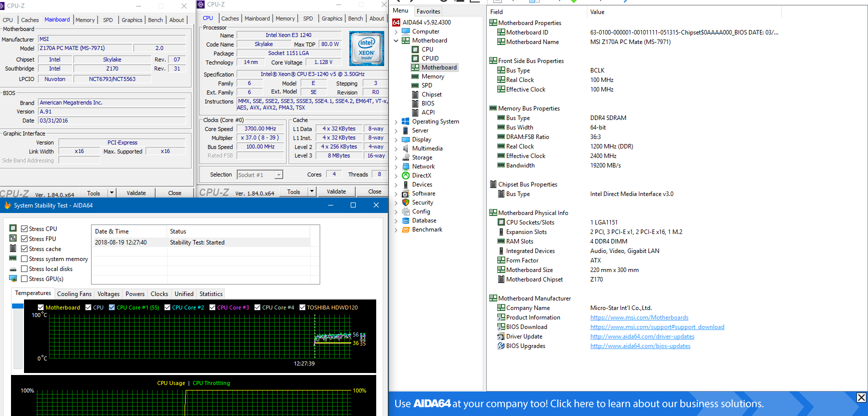Click the ACPI icon in AIDA64 tree
Viewport: 868px width, 416px height.
point(415,112)
